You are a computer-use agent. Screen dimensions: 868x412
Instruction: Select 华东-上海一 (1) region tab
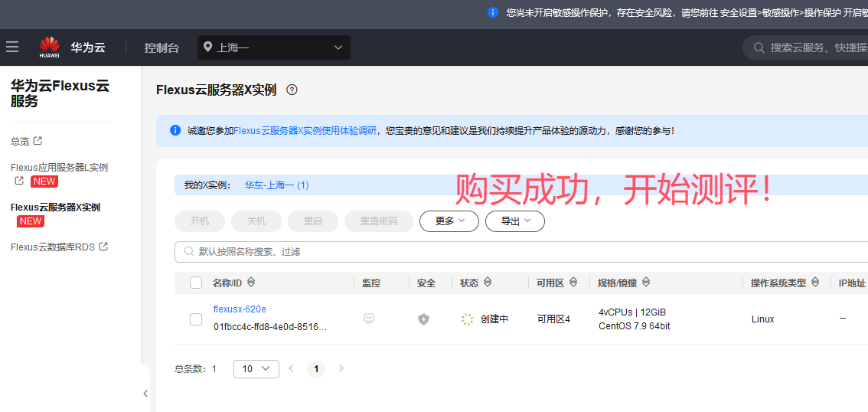point(277,185)
